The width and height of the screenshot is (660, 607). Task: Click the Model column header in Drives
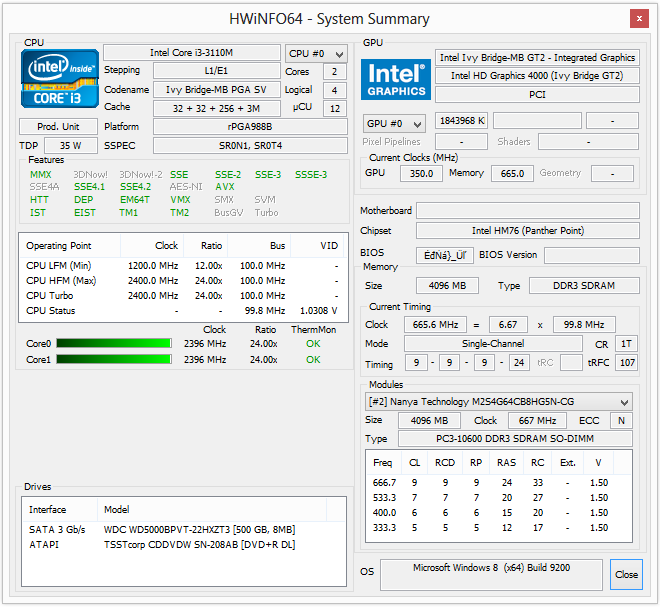pos(212,510)
